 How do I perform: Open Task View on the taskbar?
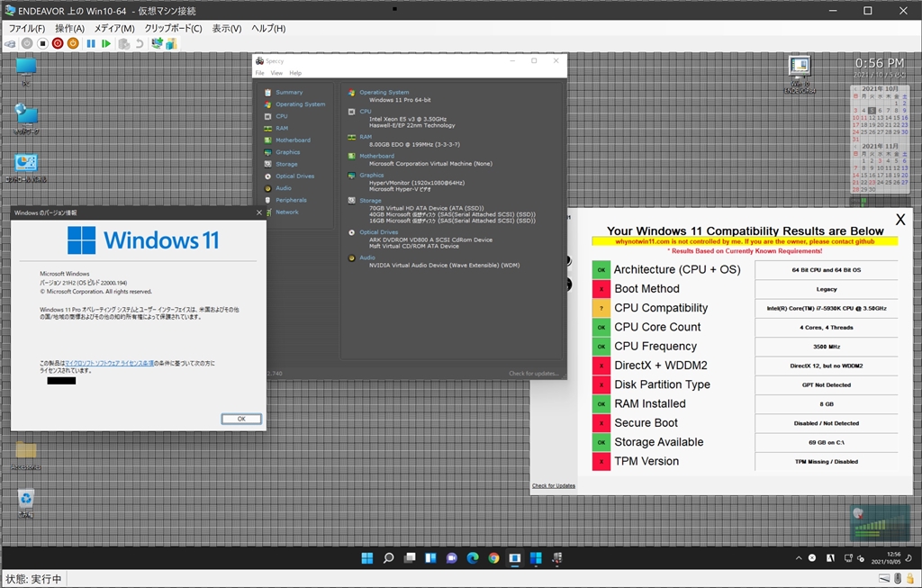tap(410, 558)
